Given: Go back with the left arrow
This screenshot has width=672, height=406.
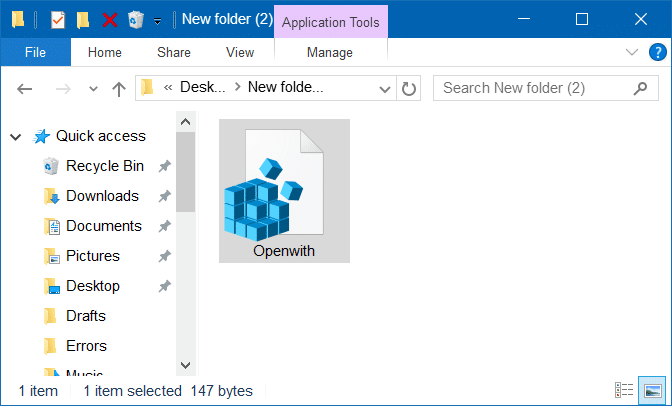Looking at the screenshot, I should coord(24,89).
